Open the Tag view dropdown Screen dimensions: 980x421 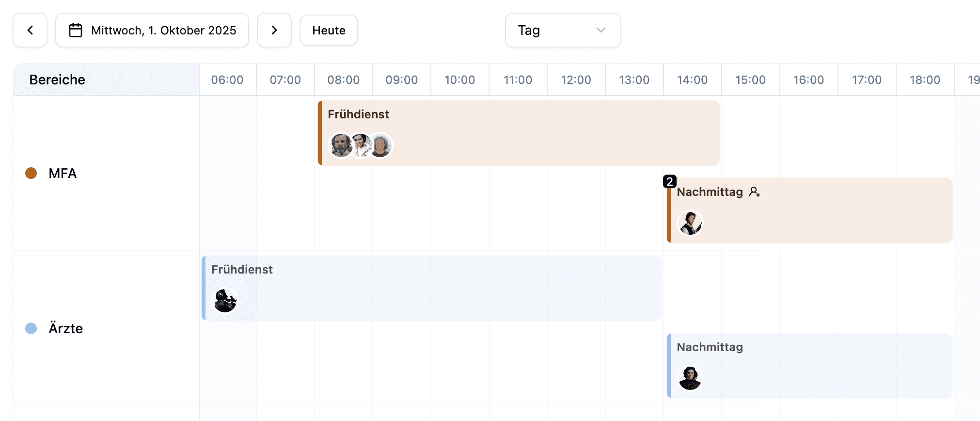563,30
